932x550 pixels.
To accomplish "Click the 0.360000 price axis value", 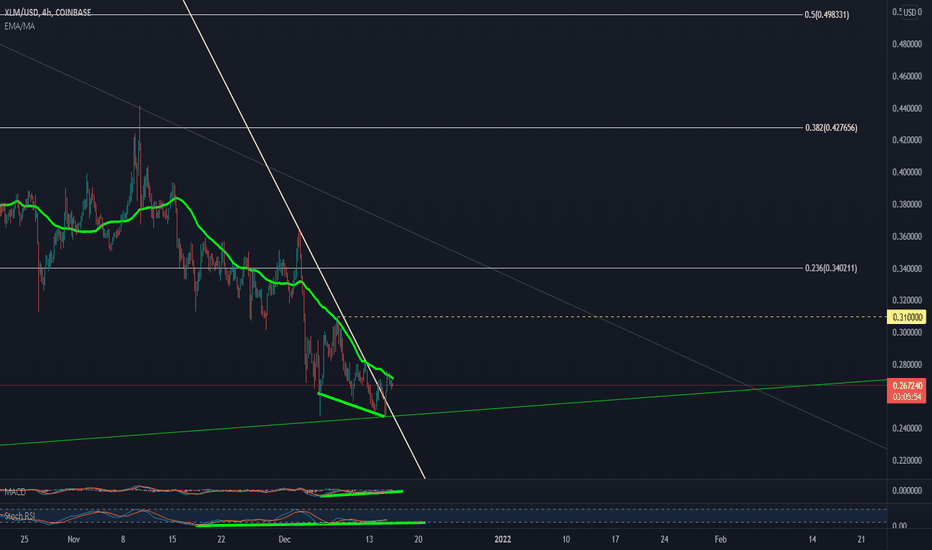I will point(907,237).
